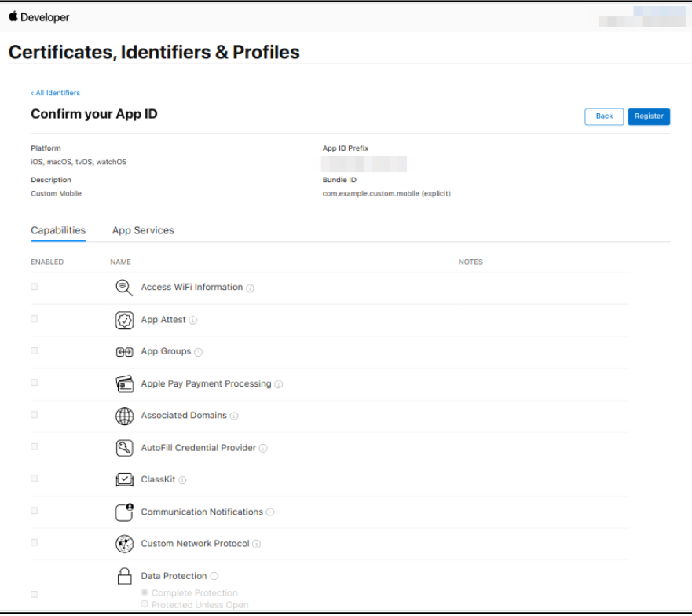Click the Apple Pay Payment Processing label

(206, 383)
